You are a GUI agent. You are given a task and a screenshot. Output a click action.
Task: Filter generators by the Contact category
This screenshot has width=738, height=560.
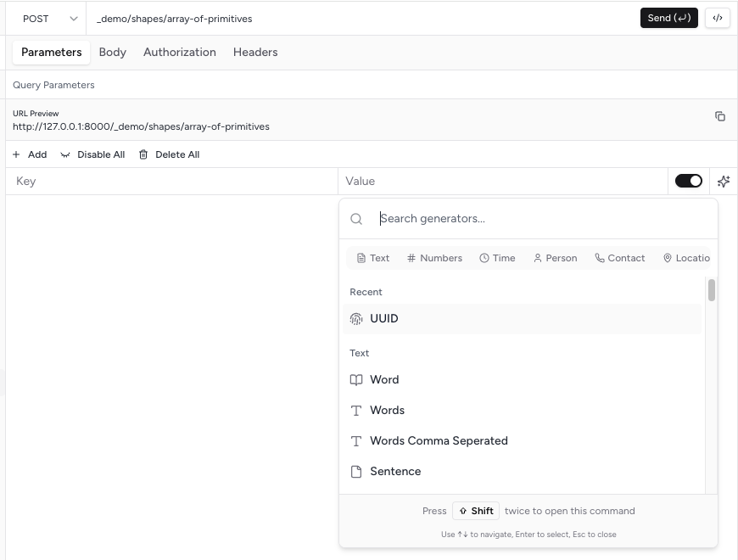(619, 258)
